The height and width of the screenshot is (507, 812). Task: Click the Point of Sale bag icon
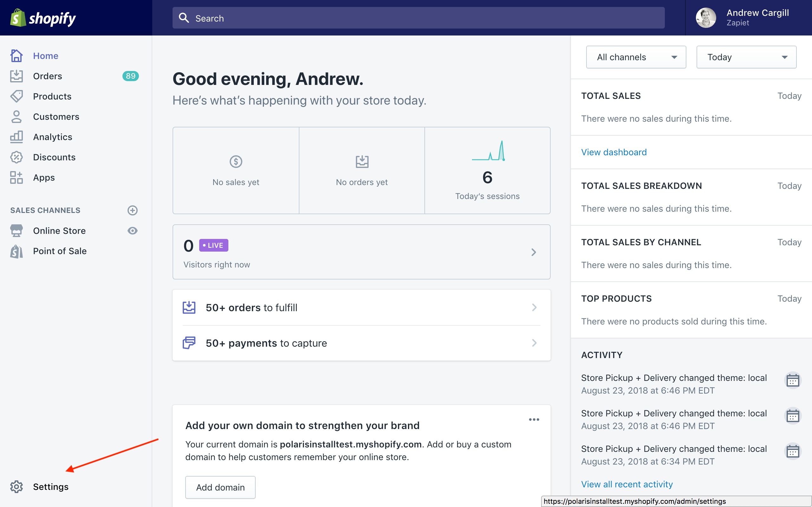(16, 251)
